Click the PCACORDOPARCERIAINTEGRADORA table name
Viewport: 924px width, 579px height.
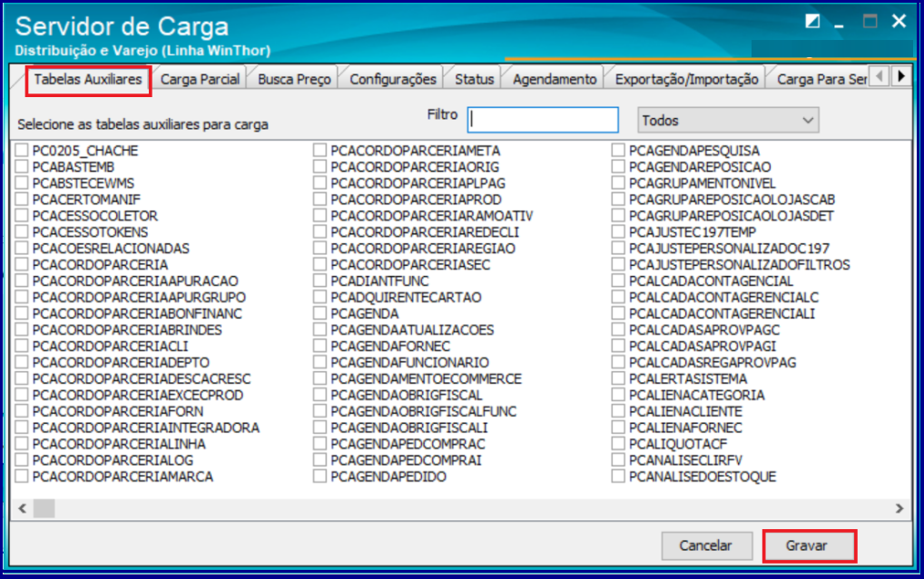click(x=145, y=427)
